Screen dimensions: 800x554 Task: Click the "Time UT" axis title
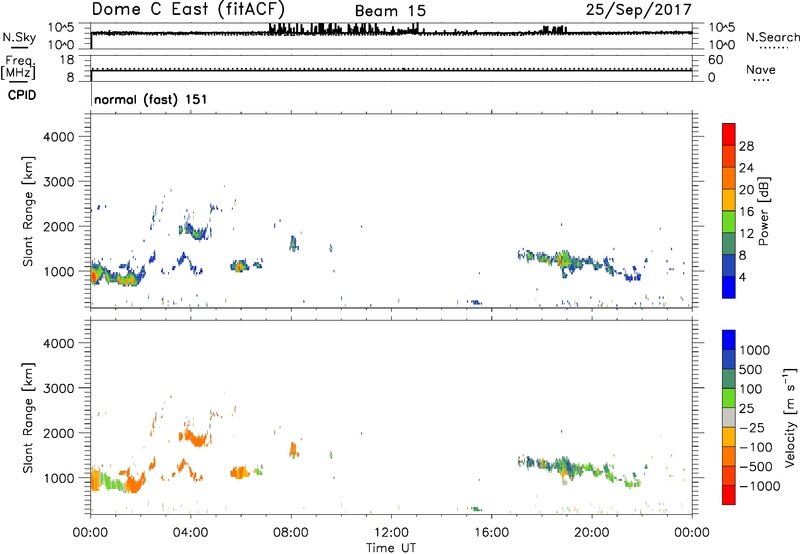(391, 548)
